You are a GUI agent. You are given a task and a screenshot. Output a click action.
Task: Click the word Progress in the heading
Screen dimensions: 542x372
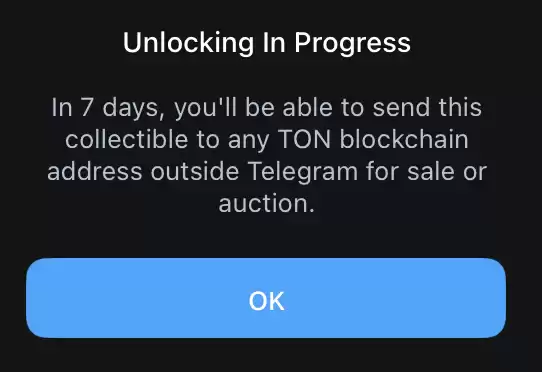point(353,43)
